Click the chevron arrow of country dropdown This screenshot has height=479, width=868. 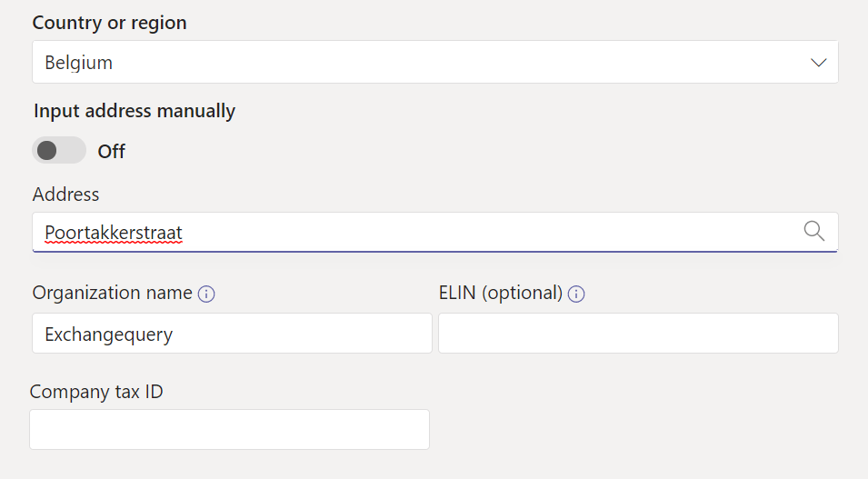point(818,63)
